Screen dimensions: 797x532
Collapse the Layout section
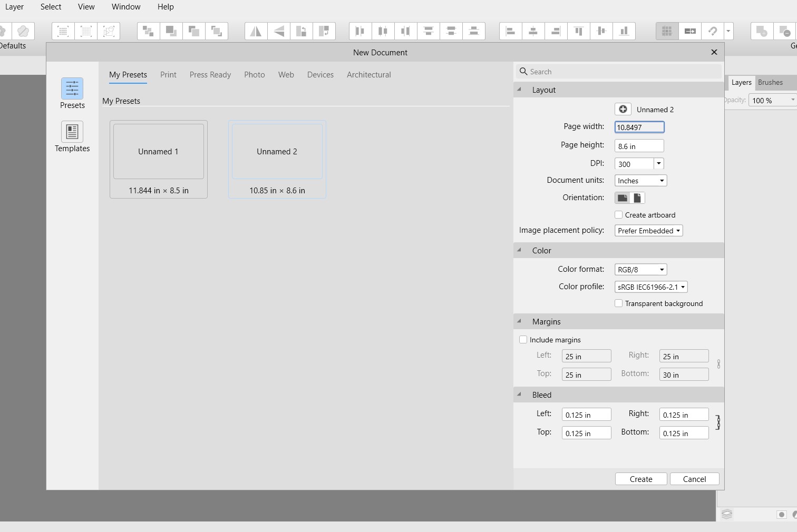point(520,90)
